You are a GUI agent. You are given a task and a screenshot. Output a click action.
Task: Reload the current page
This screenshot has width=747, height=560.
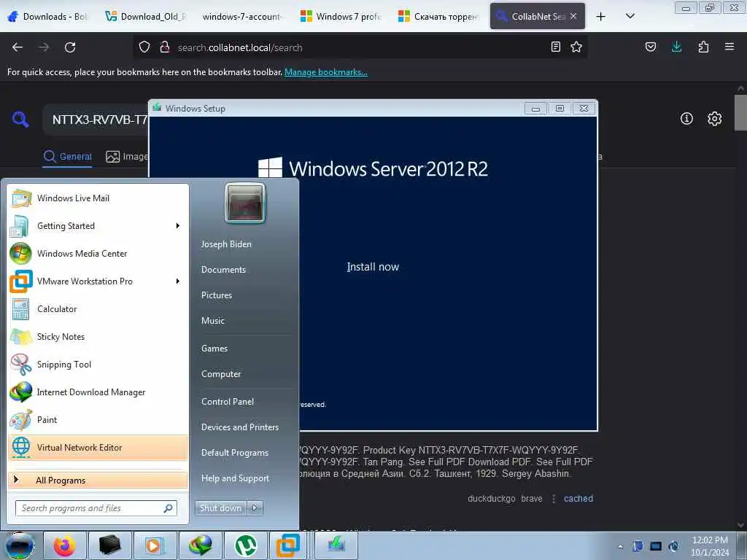[70, 47]
